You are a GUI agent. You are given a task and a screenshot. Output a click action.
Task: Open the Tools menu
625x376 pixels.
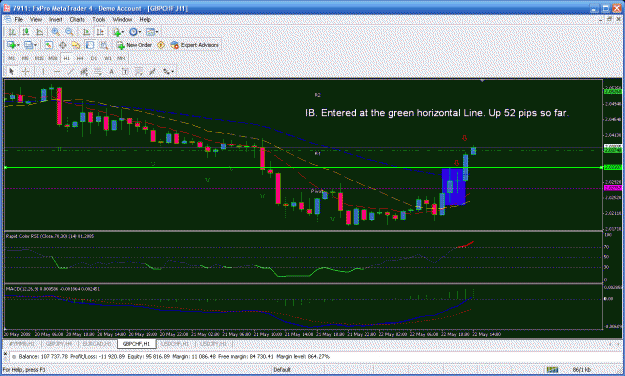98,19
